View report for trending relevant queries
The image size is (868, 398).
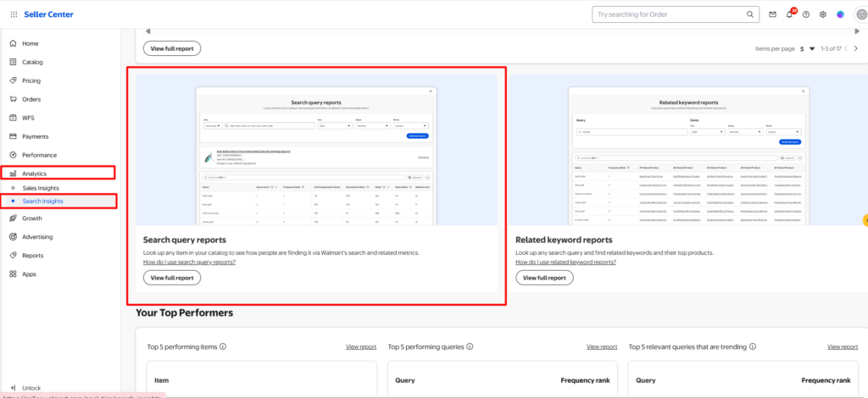click(843, 346)
